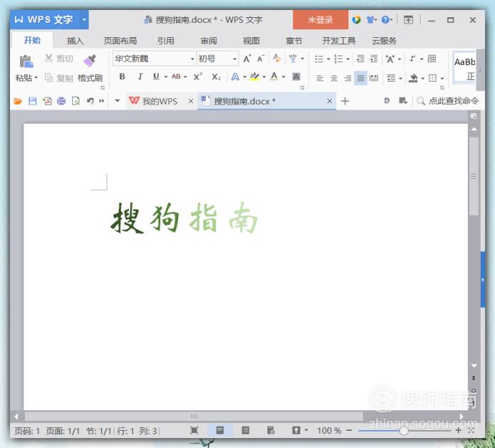Click the show/hide paragraph marks icon
Screen dimensions: 495x448
[x=412, y=59]
